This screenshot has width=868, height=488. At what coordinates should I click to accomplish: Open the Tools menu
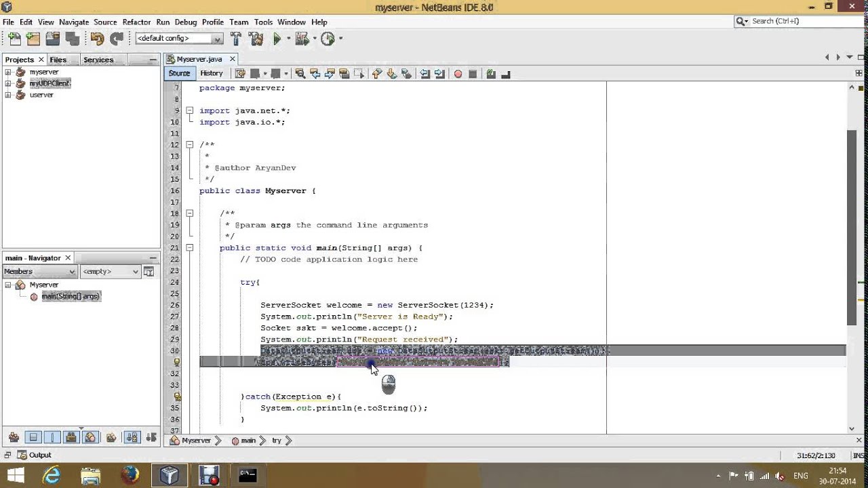click(x=263, y=22)
